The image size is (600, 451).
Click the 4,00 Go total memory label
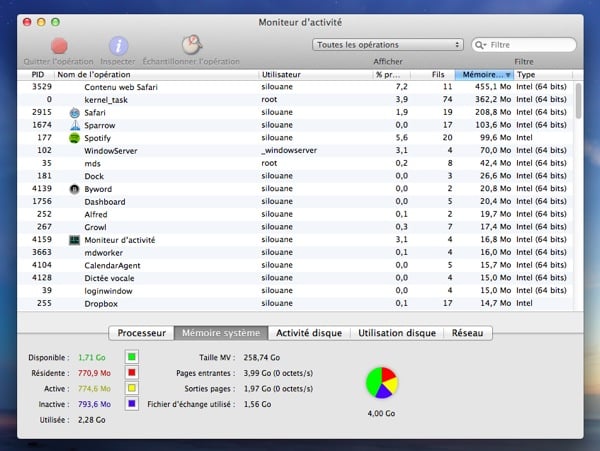(382, 413)
